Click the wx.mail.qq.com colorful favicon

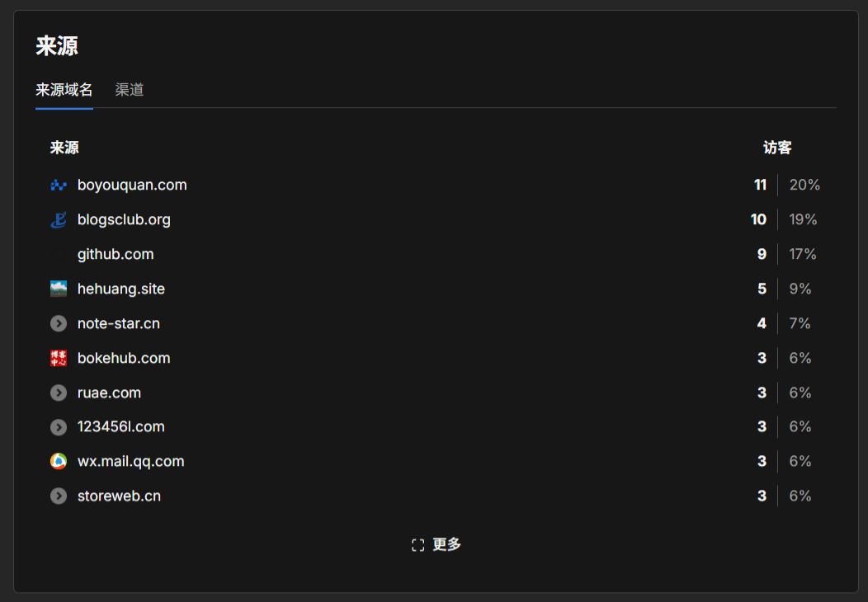coord(58,462)
